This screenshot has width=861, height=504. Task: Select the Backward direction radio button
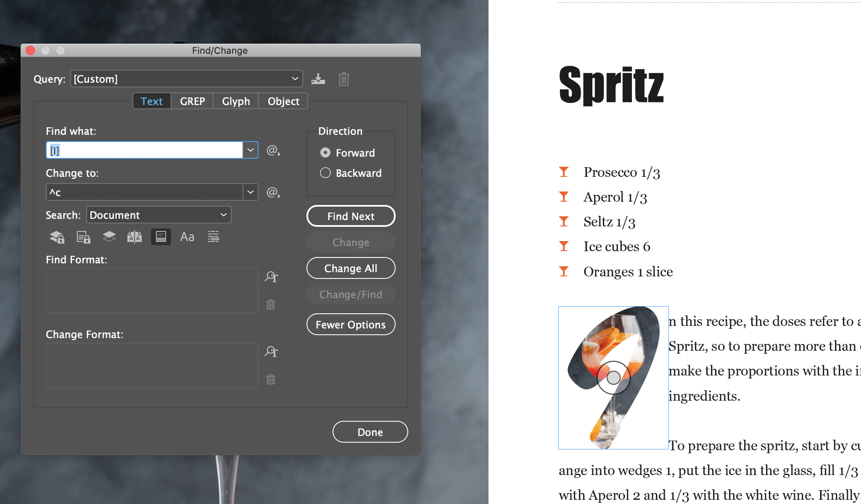coord(324,173)
